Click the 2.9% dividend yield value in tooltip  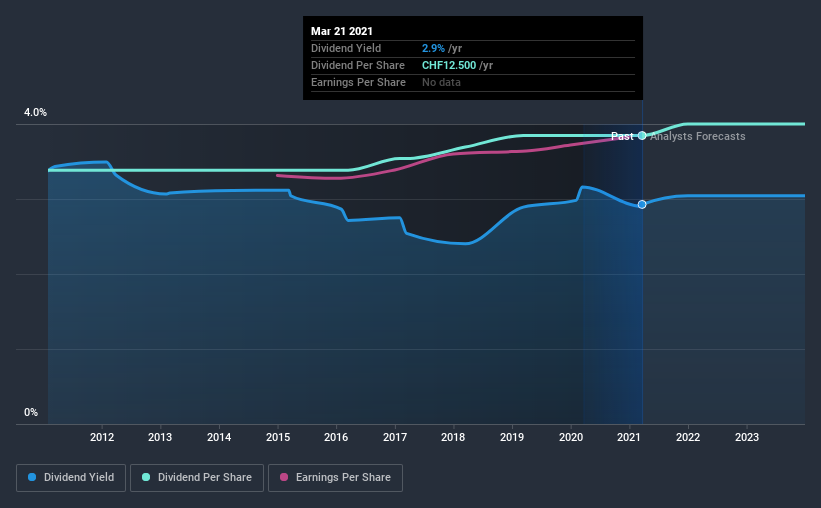tap(433, 48)
